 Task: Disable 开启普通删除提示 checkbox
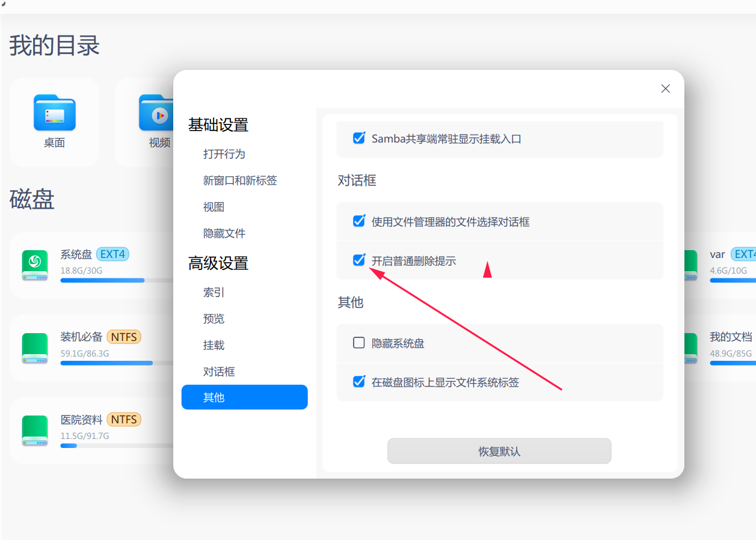pos(359,260)
